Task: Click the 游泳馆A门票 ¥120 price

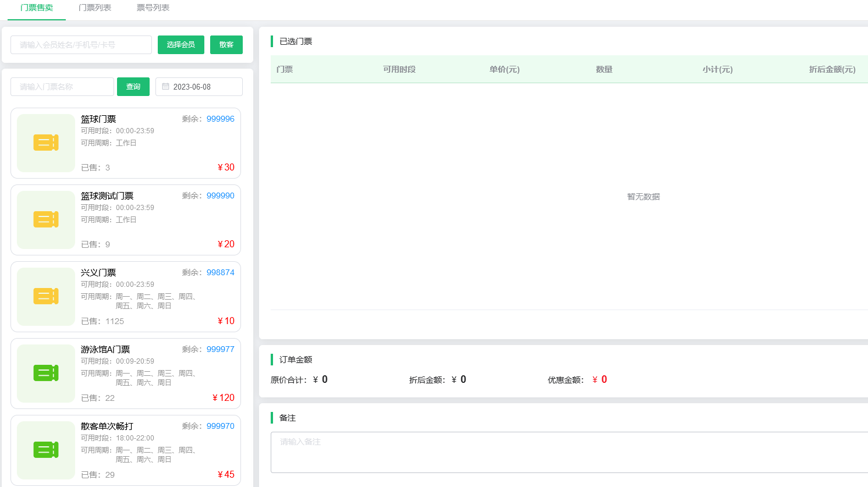Action: [224, 398]
